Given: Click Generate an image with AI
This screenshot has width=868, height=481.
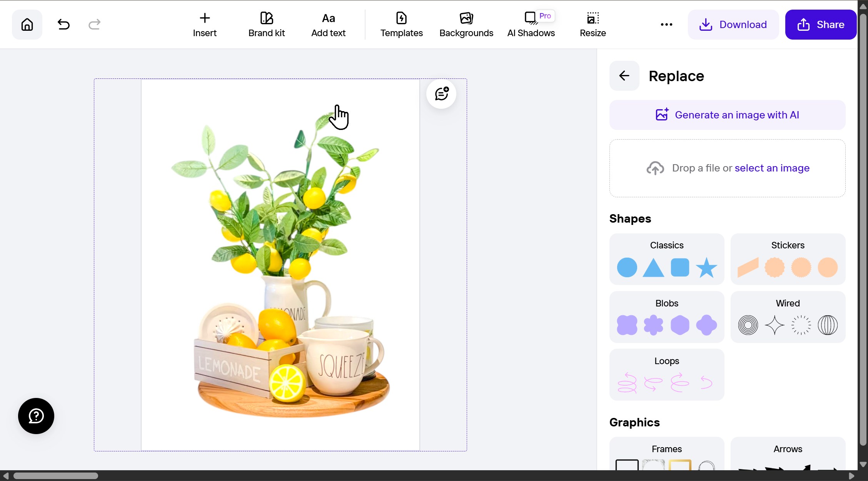Looking at the screenshot, I should click(x=727, y=115).
